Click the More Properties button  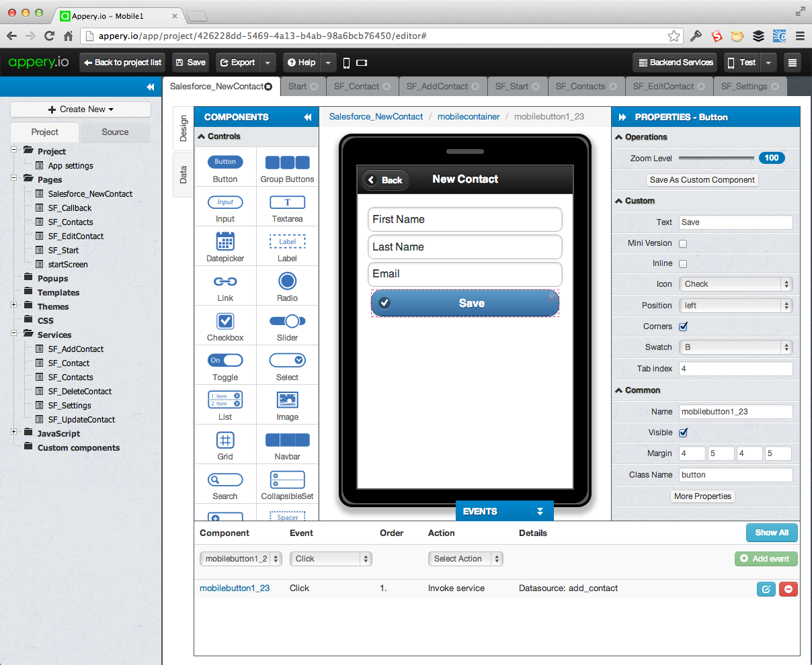702,496
